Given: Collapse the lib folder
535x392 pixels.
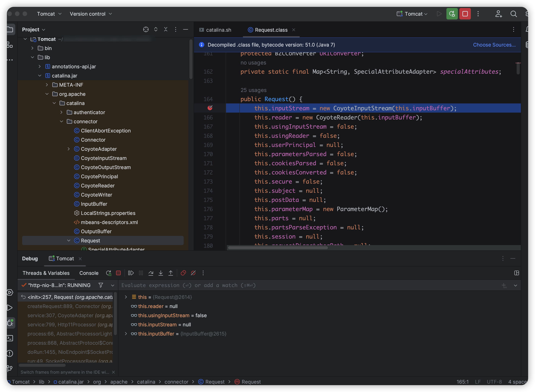Looking at the screenshot, I should pos(32,57).
